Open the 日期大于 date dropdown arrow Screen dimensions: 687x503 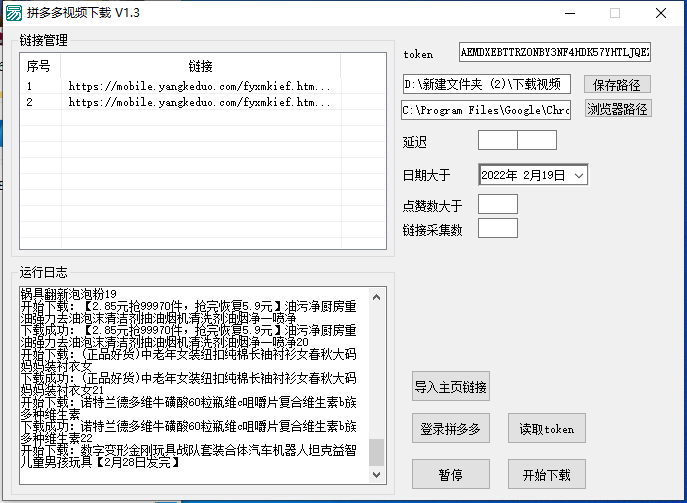point(579,176)
